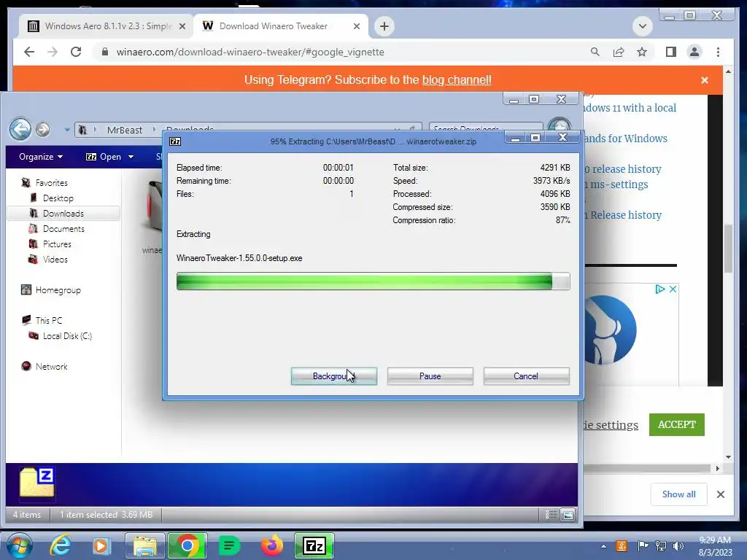Open the Organize menu
The image size is (747, 560).
click(x=41, y=157)
